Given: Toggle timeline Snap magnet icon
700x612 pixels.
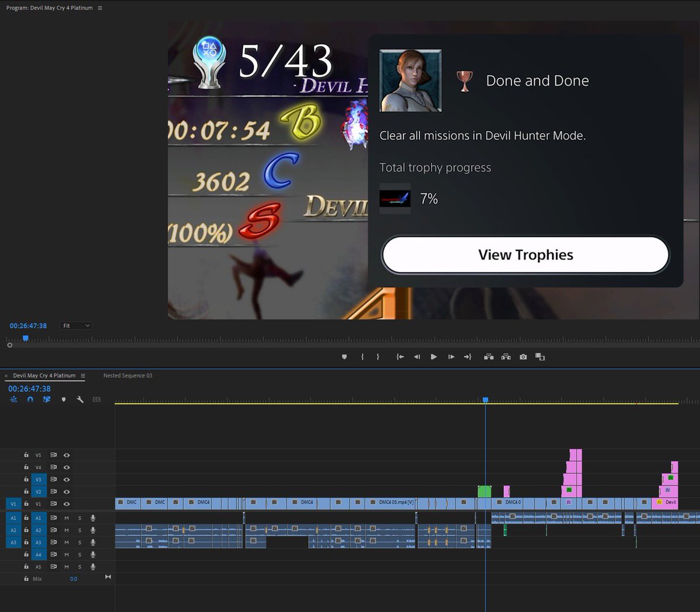Looking at the screenshot, I should coord(30,399).
